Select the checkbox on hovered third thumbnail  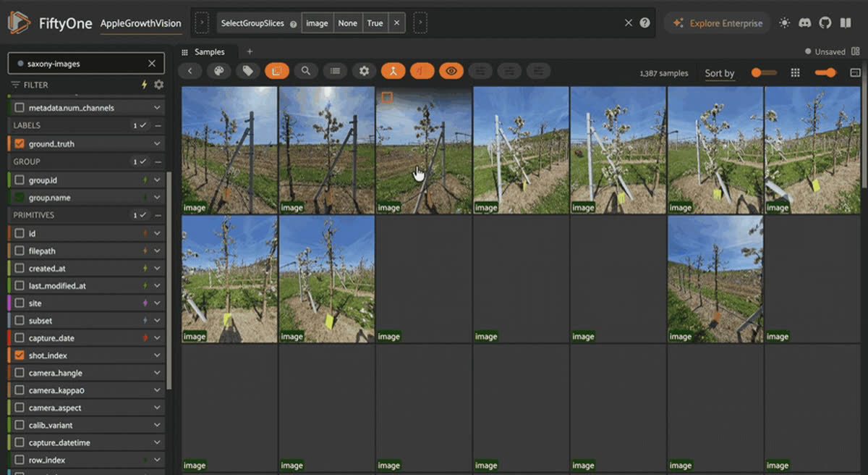(x=387, y=98)
